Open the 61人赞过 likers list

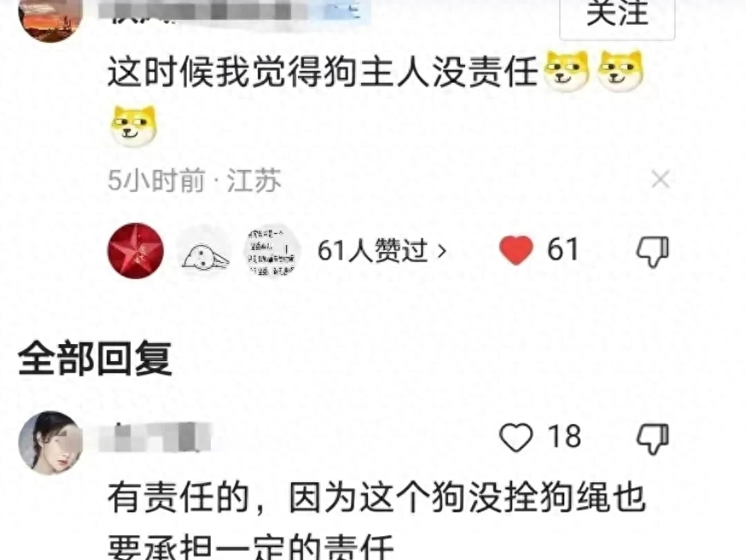pos(382,250)
